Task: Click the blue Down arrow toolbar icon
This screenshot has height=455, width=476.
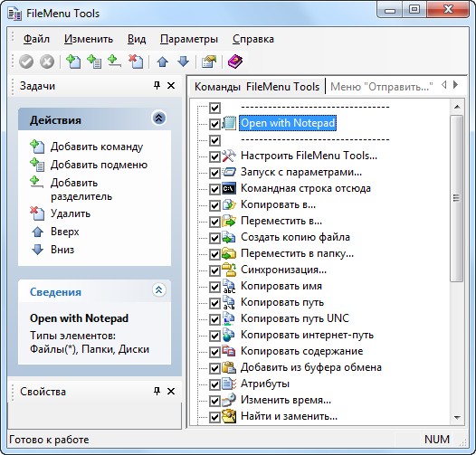Action: coord(184,62)
